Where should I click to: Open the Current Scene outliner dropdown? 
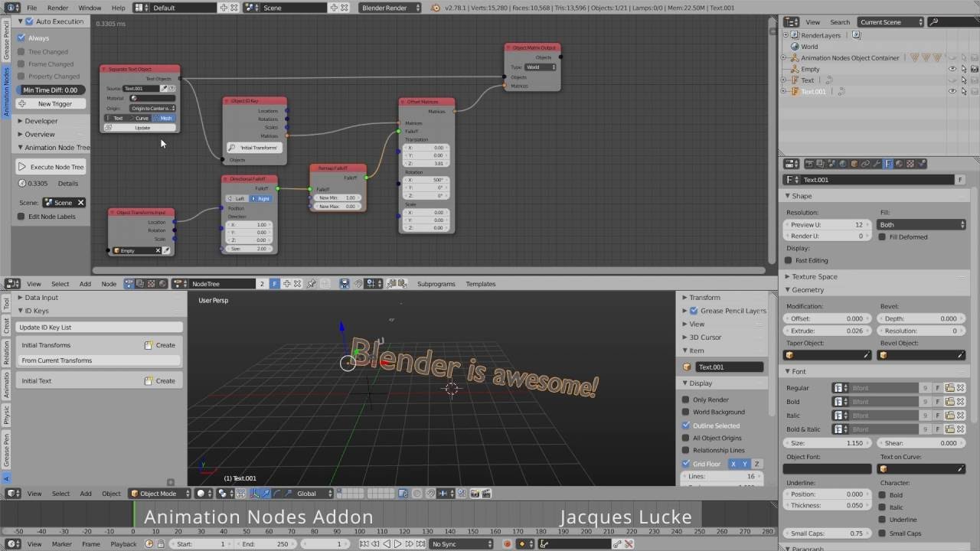tap(893, 22)
